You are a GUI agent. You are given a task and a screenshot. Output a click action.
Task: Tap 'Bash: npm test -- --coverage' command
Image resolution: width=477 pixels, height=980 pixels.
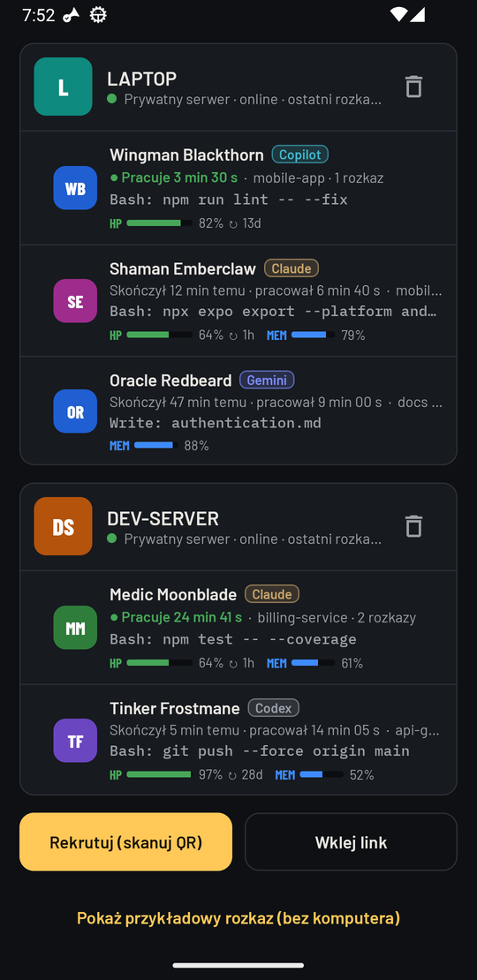(232, 639)
